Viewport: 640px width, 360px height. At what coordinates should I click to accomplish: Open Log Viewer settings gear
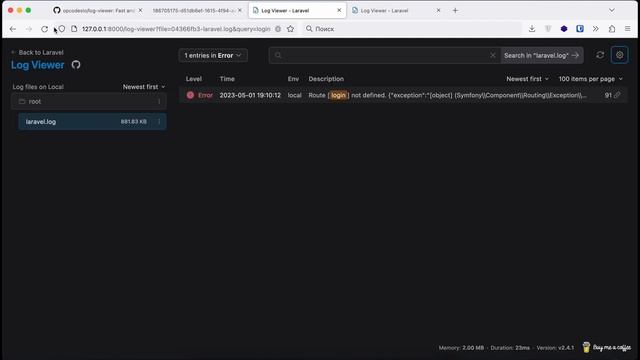point(620,55)
